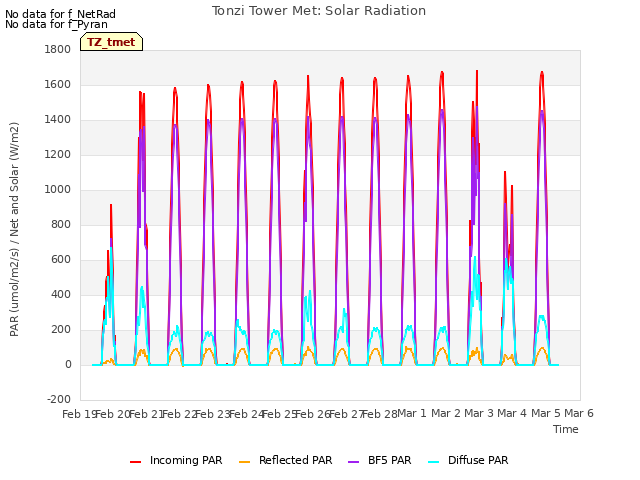
Task: Click the 400 y-axis tick label
Action: [61, 295]
